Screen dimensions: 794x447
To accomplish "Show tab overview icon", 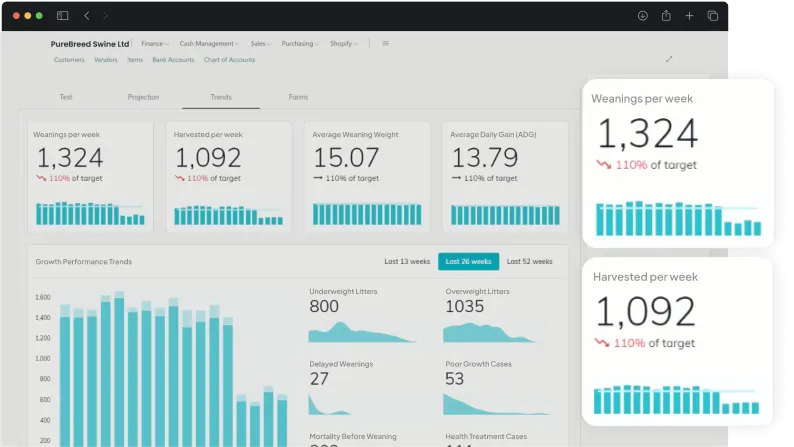I will coord(713,16).
